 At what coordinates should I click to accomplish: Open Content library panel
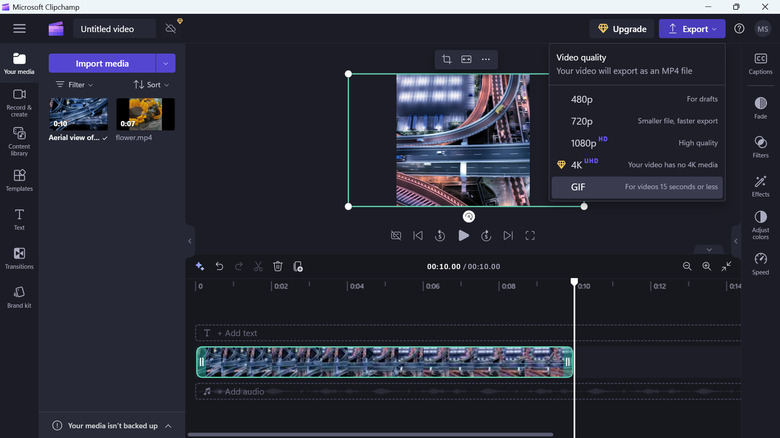(x=19, y=142)
